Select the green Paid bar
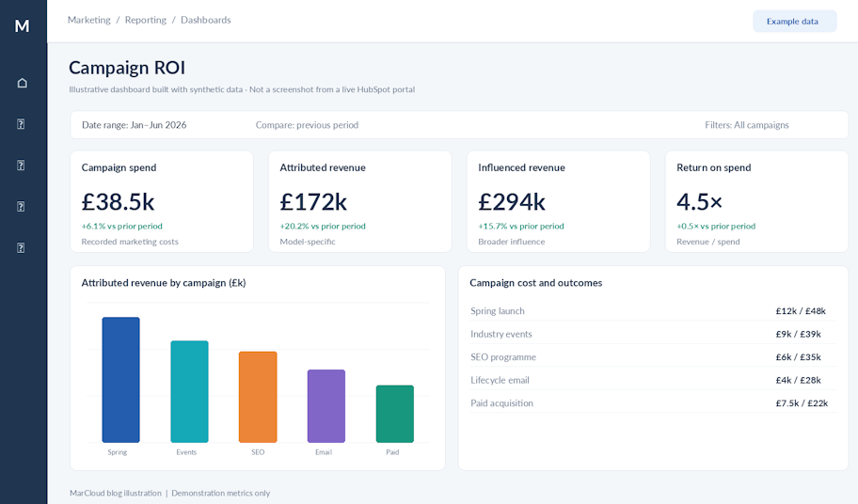The height and width of the screenshot is (504, 858). pos(395,414)
